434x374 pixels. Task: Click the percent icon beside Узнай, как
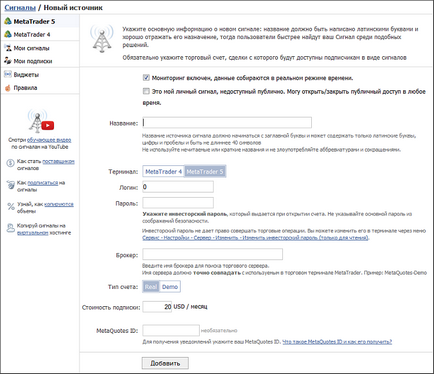tap(11, 206)
